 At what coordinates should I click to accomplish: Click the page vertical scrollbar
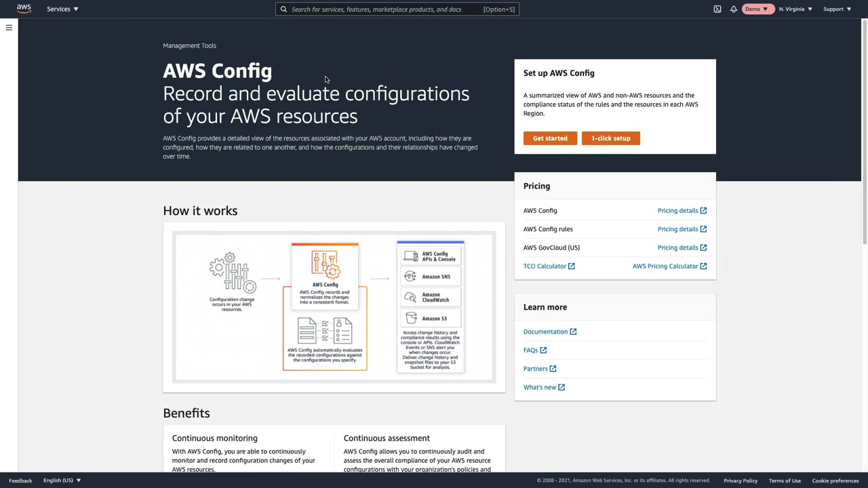(x=864, y=132)
